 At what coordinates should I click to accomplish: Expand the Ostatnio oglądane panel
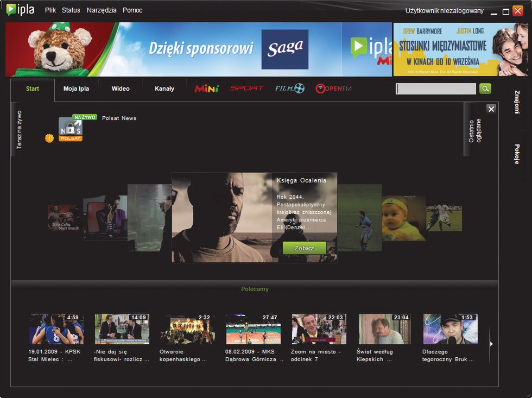474,131
